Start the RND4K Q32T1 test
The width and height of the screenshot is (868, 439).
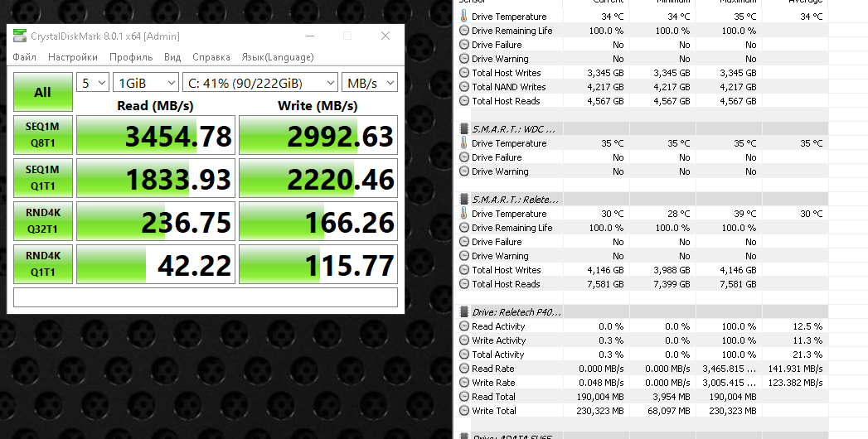(42, 221)
